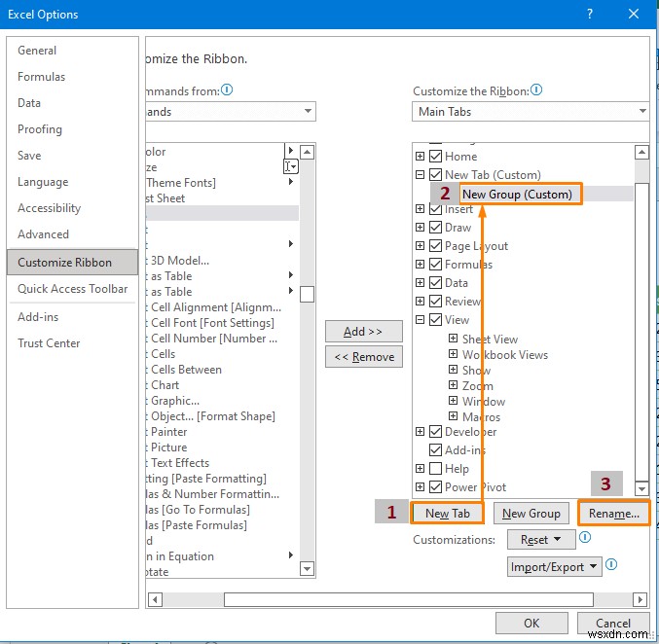Collapse the New Tab (Custom) node

(x=420, y=174)
